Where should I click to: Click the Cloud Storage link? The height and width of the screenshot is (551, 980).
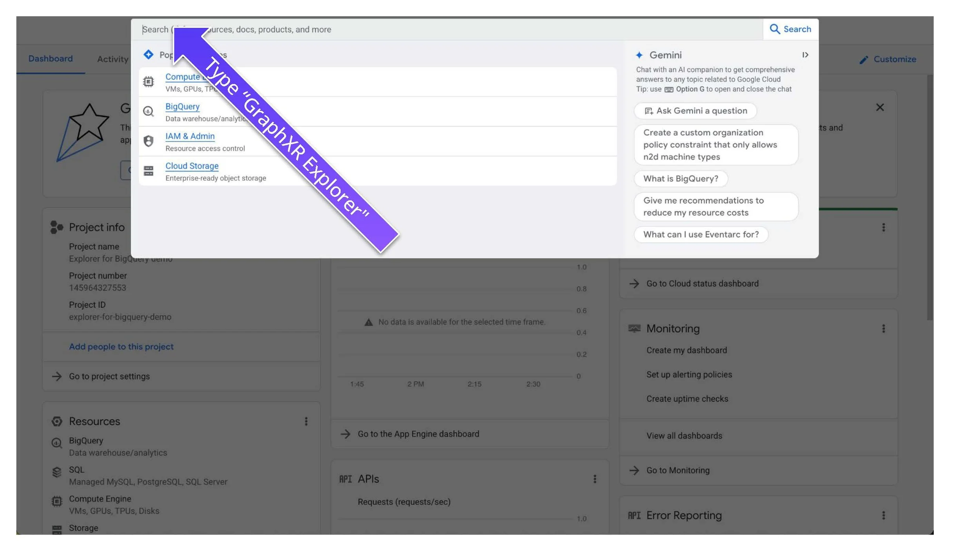pyautogui.click(x=192, y=166)
